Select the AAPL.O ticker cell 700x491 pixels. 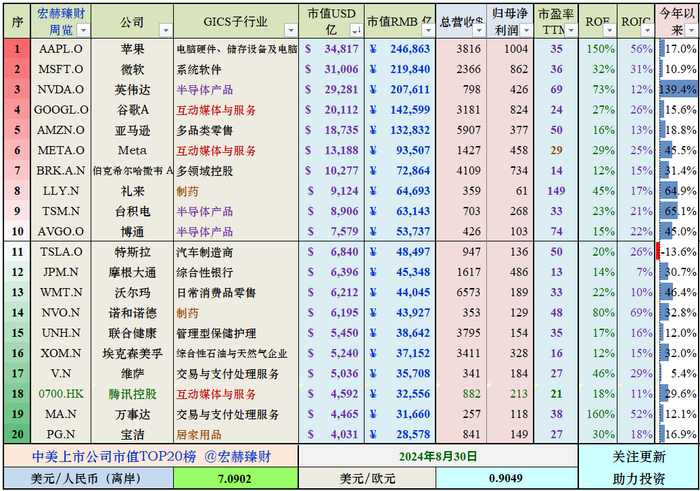[61, 49]
